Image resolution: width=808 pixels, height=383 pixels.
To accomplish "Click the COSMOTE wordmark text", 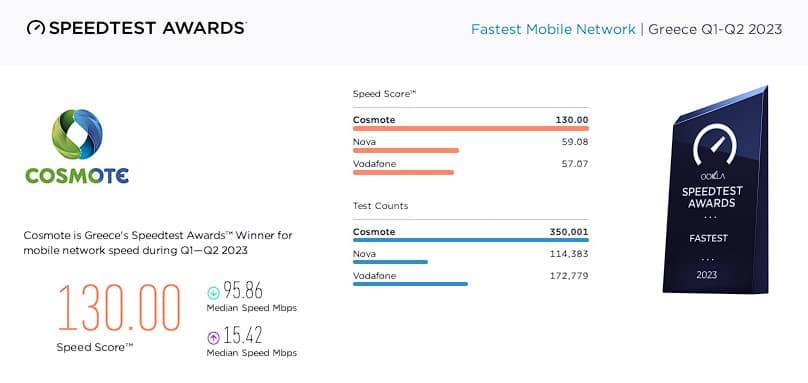I will pyautogui.click(x=77, y=176).
